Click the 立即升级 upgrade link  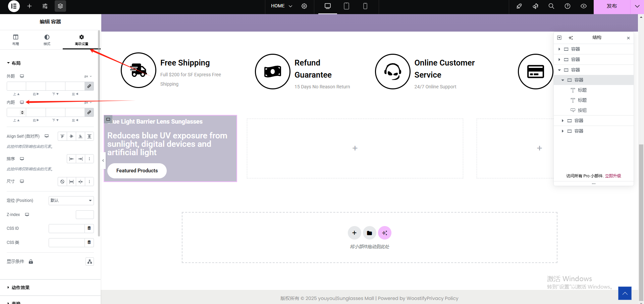pos(613,176)
